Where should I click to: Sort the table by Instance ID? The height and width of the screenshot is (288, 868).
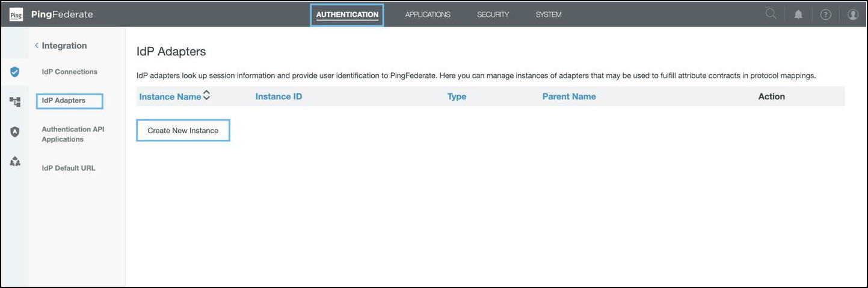[x=279, y=96]
